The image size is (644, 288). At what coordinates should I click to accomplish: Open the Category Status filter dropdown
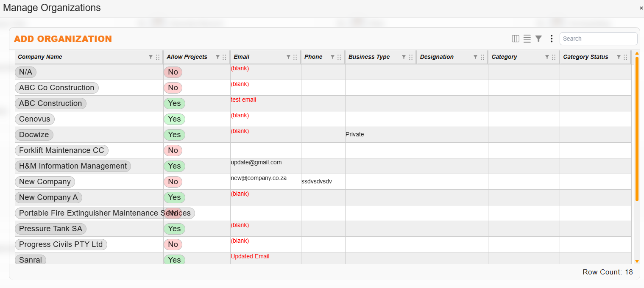pos(618,57)
